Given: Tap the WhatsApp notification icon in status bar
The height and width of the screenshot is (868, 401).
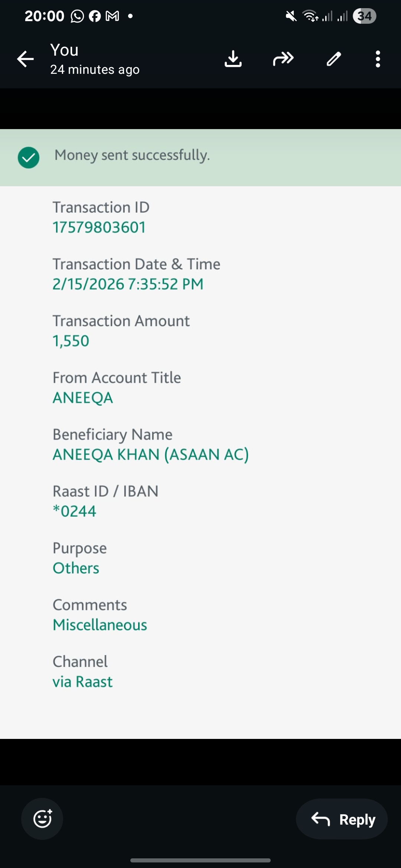Looking at the screenshot, I should (77, 16).
